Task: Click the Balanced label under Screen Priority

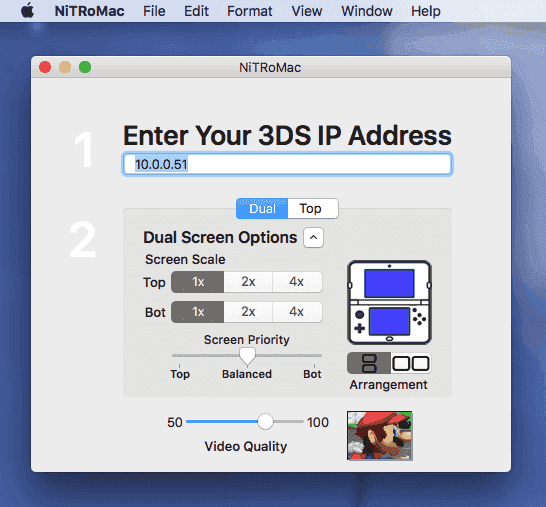Action: (247, 374)
